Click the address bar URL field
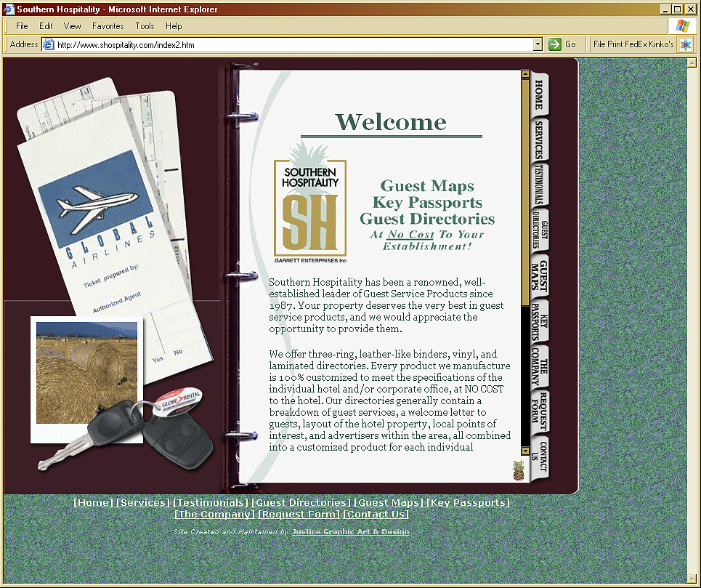The width and height of the screenshot is (701, 588). (293, 44)
